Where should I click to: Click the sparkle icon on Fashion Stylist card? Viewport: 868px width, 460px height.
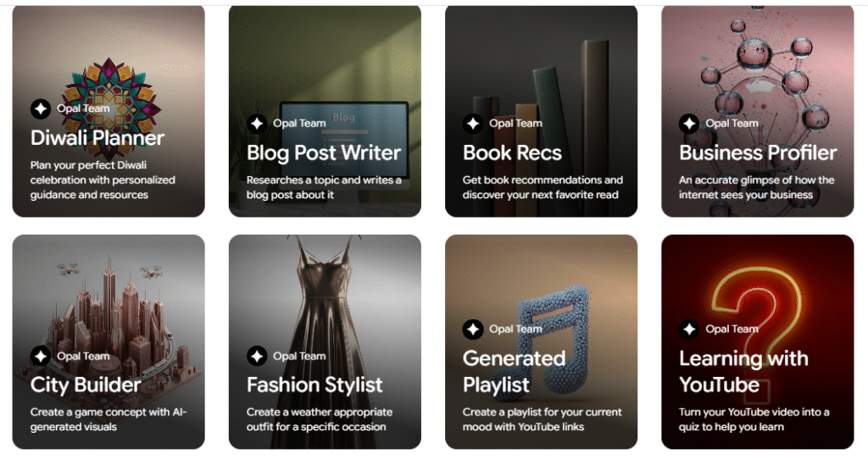257,356
